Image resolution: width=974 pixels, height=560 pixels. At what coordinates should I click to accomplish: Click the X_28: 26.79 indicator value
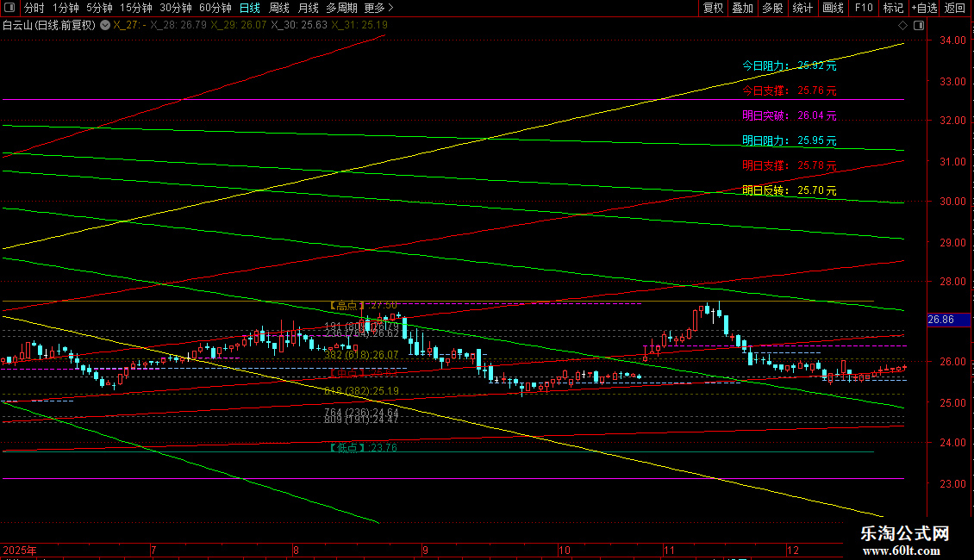(178, 25)
